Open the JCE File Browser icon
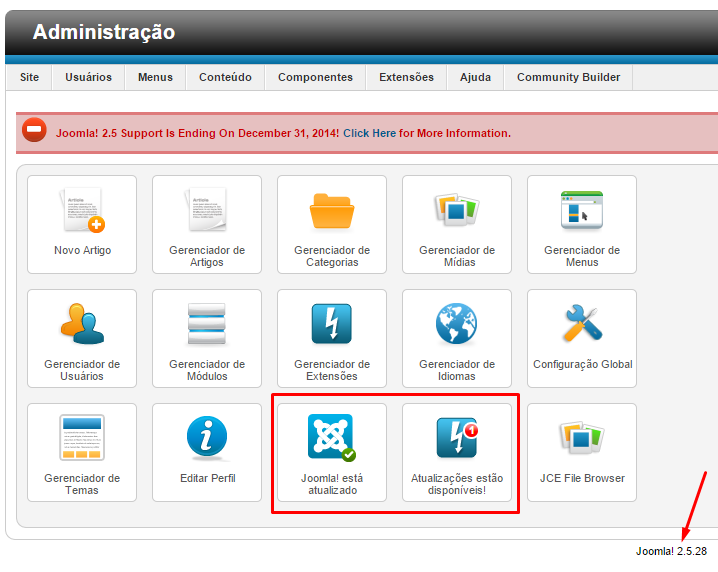 coord(582,437)
